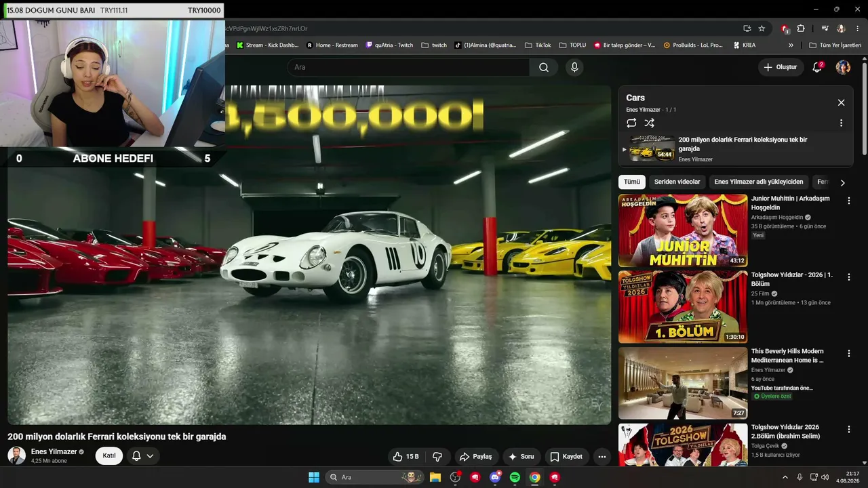
Task: Open the TOPLU bookmarks folder
Action: pyautogui.click(x=572, y=45)
